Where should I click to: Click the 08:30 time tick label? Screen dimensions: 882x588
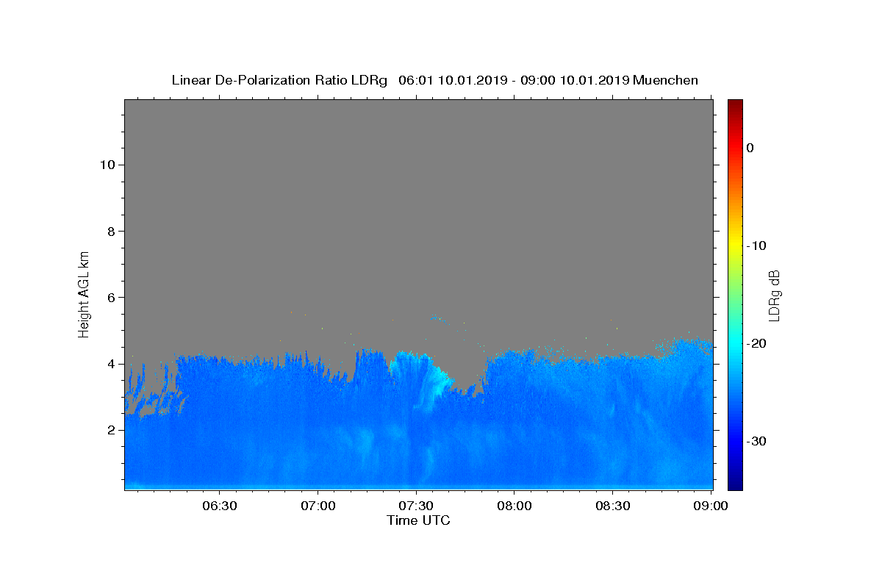(613, 506)
